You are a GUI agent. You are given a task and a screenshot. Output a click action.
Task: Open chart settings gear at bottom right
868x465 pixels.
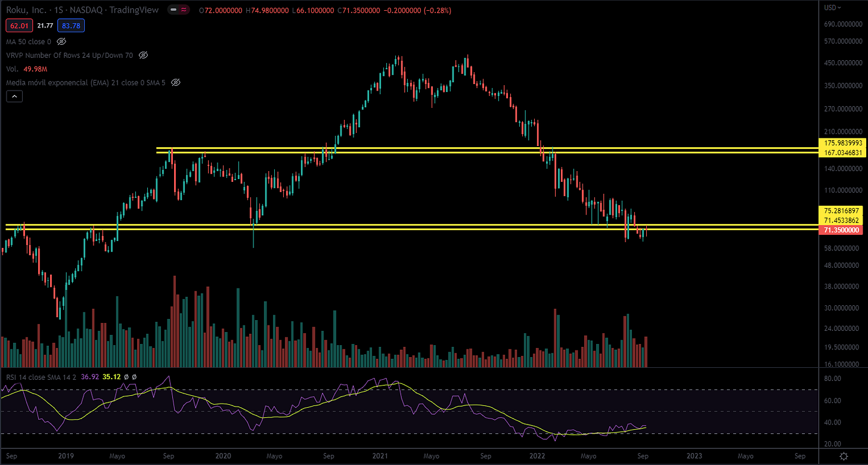pyautogui.click(x=844, y=455)
